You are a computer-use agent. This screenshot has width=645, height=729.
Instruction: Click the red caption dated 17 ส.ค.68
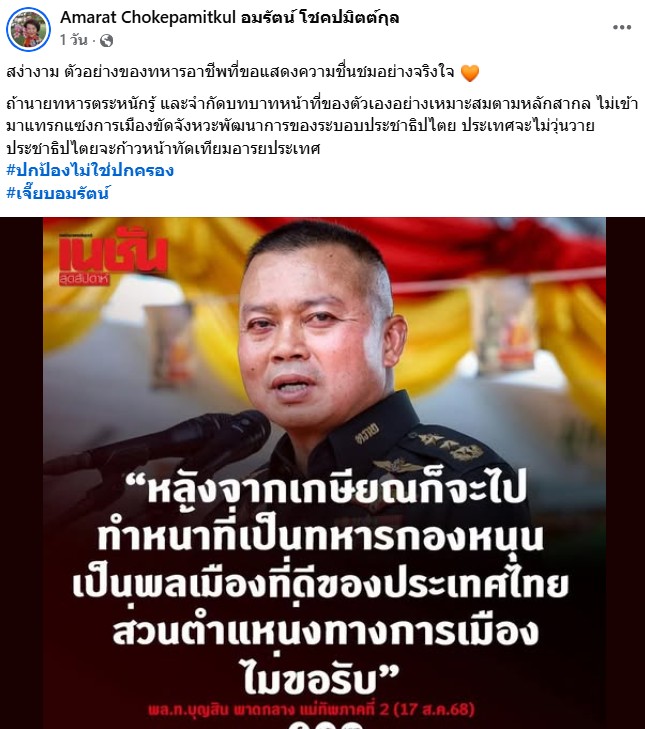[x=311, y=710]
